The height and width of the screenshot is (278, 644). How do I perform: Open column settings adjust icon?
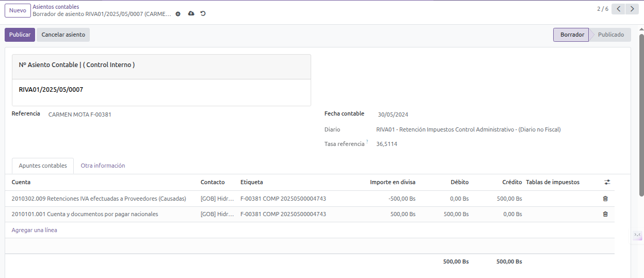click(607, 182)
